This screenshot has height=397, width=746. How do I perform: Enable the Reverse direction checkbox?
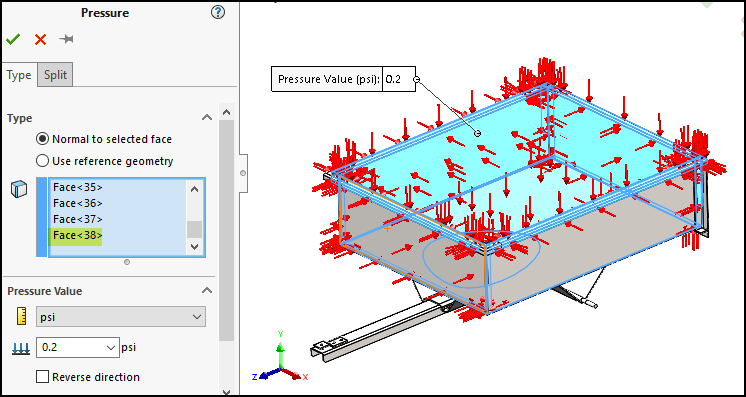[43, 377]
